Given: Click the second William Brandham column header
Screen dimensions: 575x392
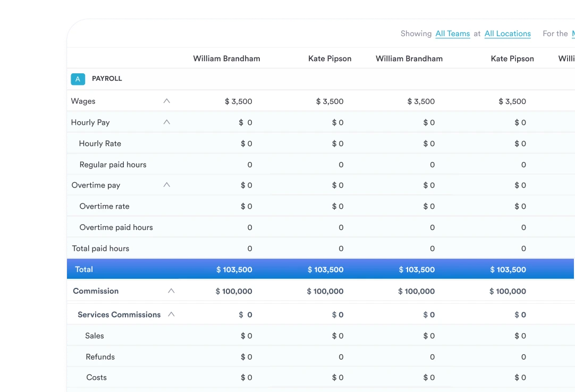Looking at the screenshot, I should [409, 58].
